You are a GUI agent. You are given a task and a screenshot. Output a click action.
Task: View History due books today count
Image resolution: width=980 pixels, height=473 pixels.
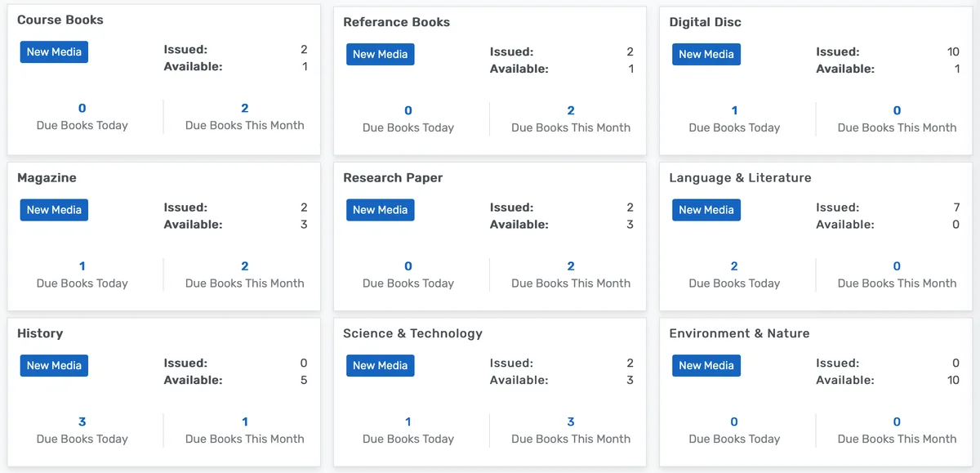(82, 422)
